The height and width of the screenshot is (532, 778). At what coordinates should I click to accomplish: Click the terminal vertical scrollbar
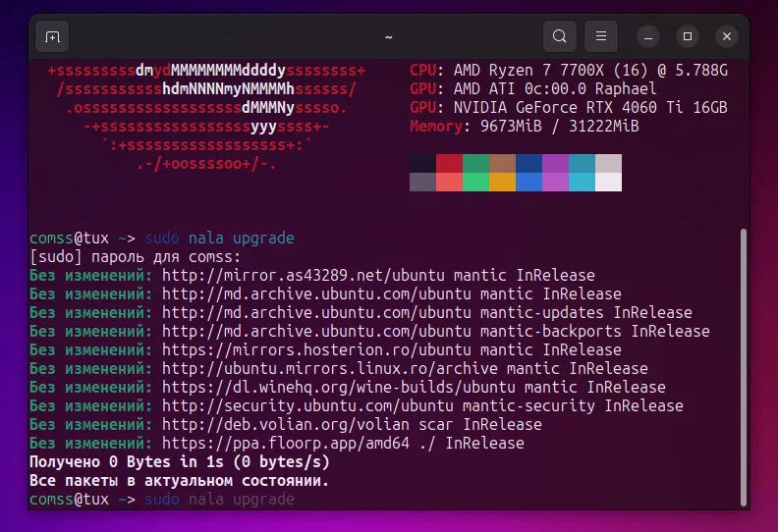click(x=743, y=367)
